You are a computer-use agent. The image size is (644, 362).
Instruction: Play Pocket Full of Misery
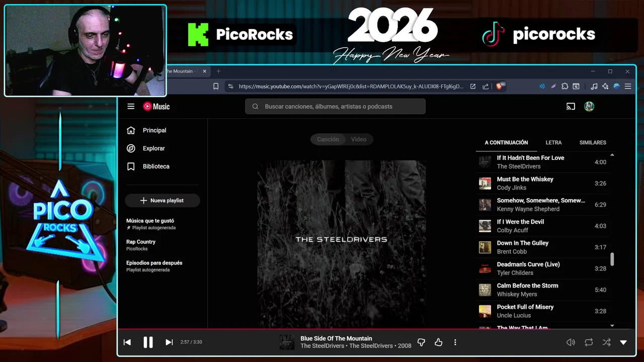tap(542, 311)
